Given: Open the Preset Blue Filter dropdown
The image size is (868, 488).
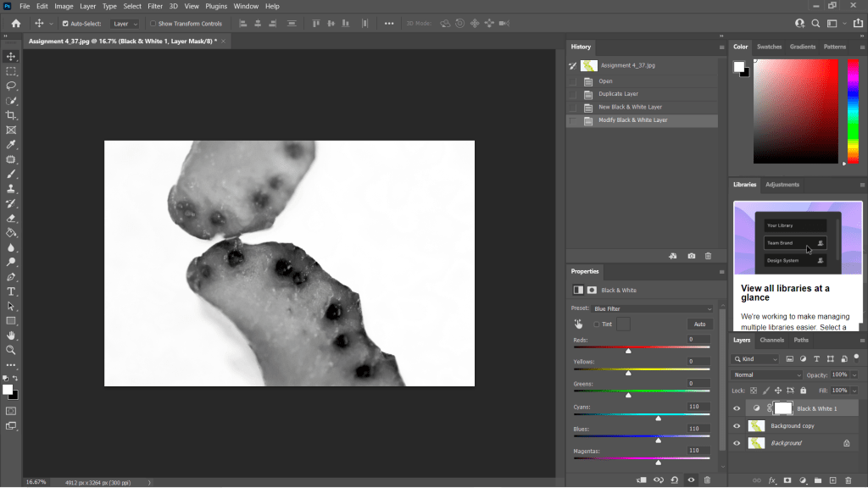Looking at the screenshot, I should [x=652, y=308].
